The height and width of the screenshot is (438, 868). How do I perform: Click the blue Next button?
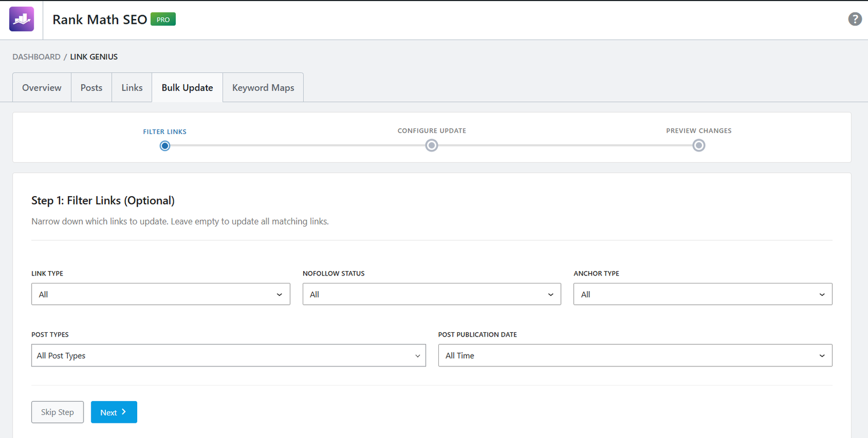(114, 413)
